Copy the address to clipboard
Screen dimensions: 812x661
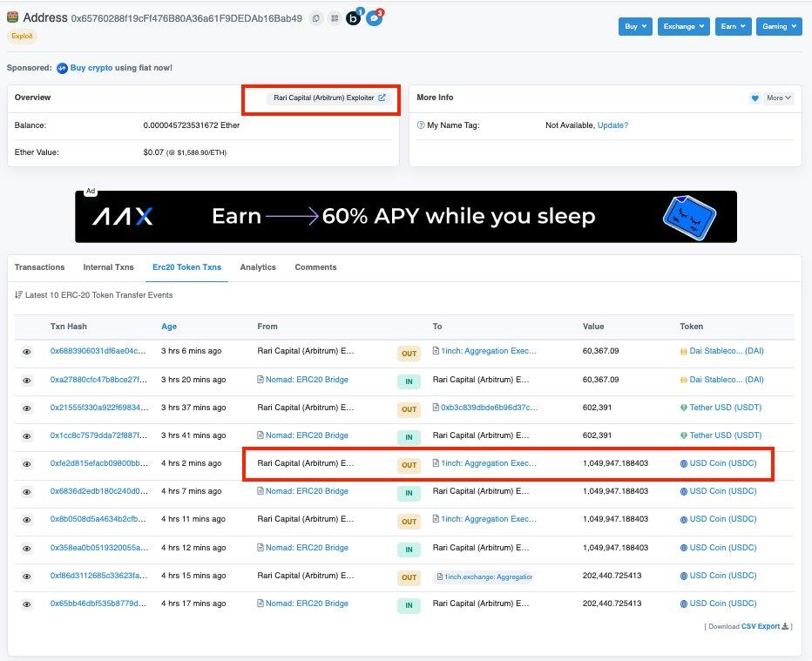315,18
